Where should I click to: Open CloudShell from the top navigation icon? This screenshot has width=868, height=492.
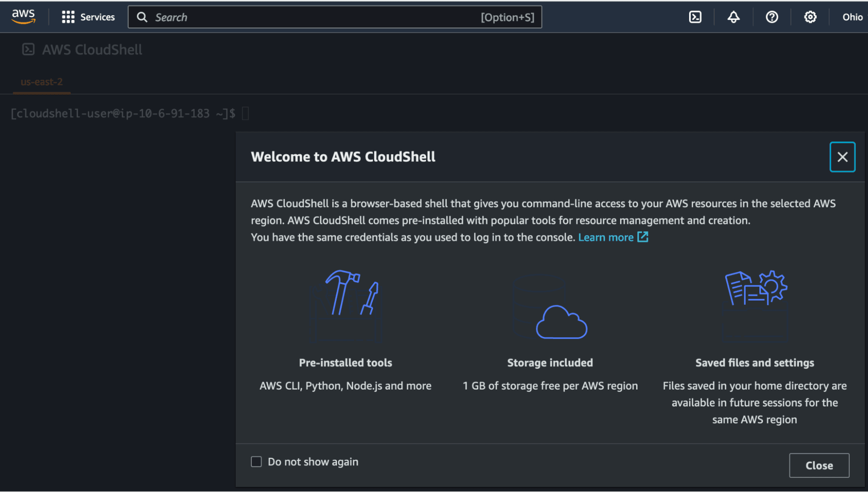pos(695,17)
